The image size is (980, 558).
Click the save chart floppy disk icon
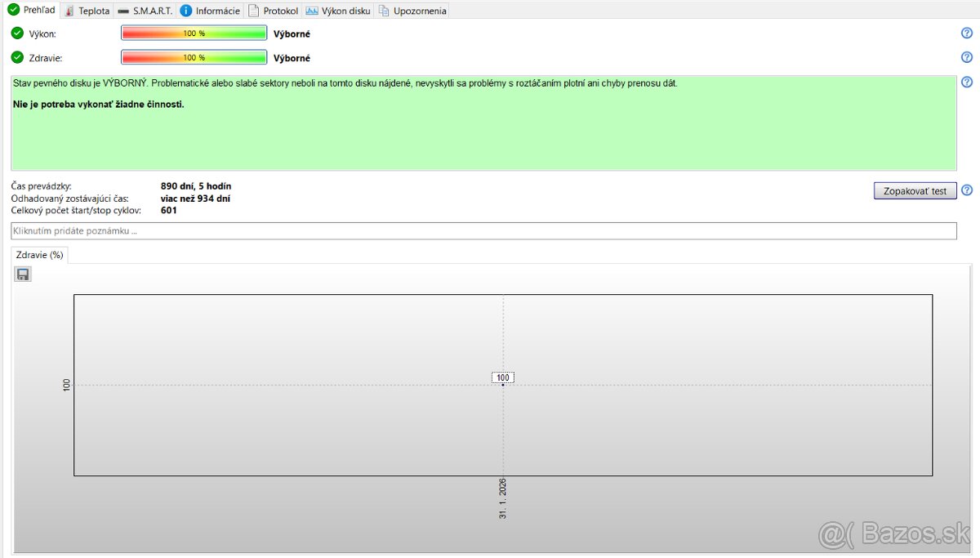[23, 274]
